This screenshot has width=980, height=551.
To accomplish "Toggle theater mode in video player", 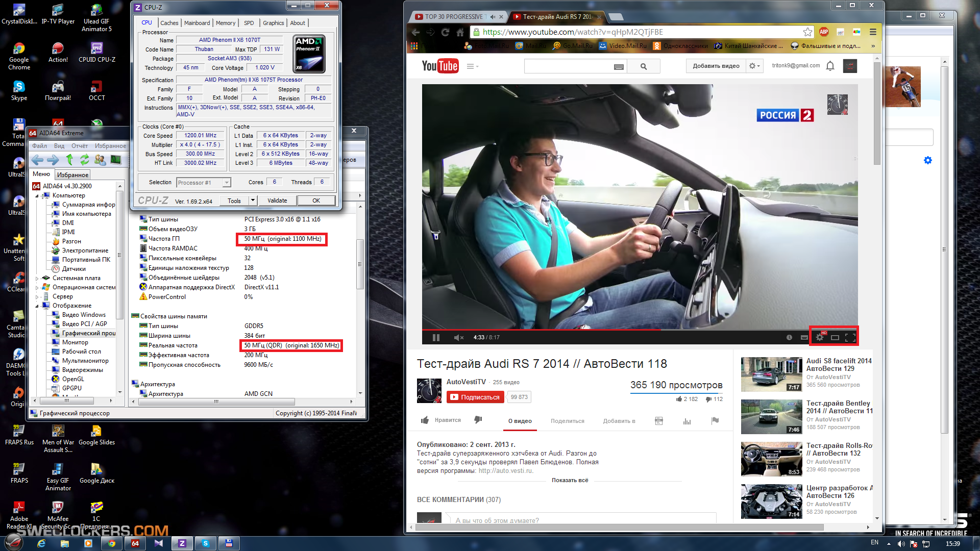I will [x=835, y=337].
